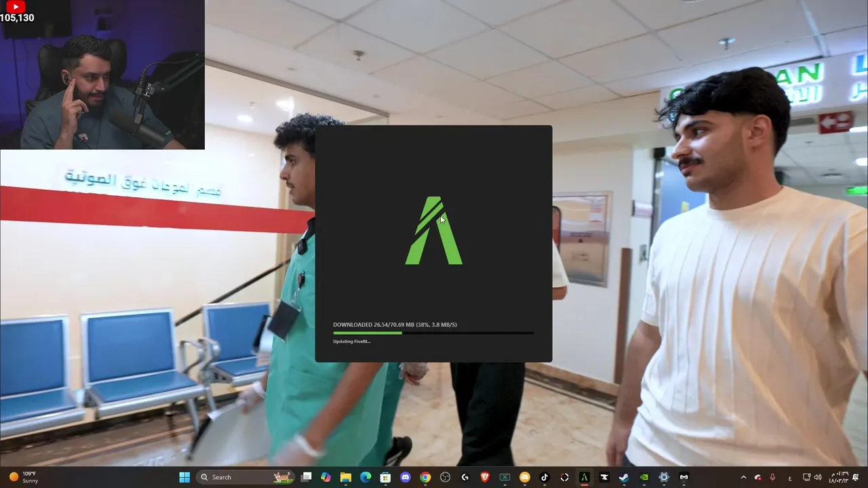
Task: Open the black-and-white M logo taskbar app
Action: 684,477
